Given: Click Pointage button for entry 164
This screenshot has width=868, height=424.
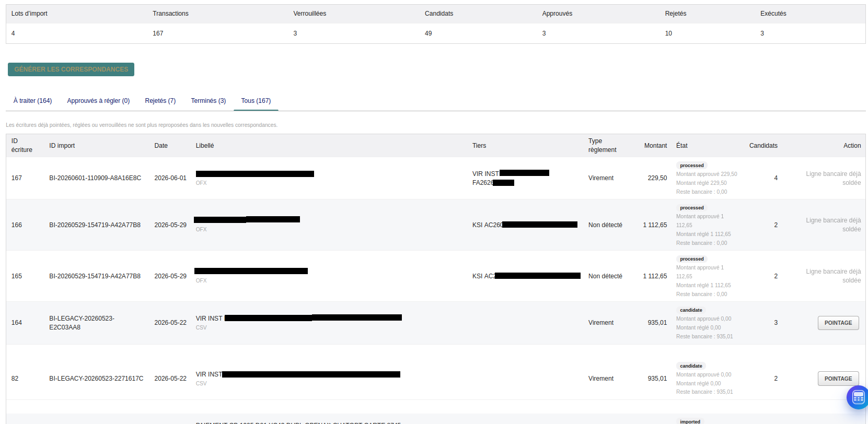Looking at the screenshot, I should pyautogui.click(x=838, y=323).
